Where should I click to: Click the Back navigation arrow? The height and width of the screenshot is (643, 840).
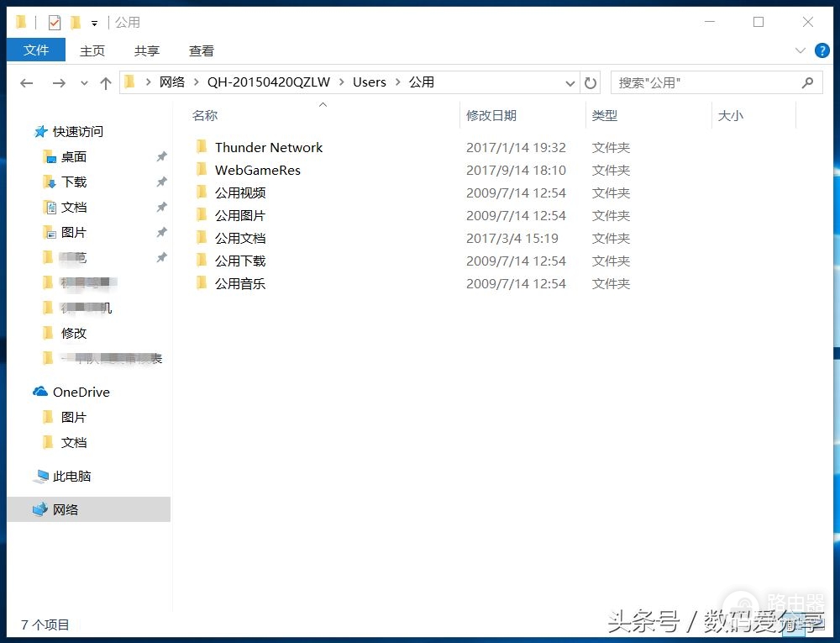tap(27, 82)
